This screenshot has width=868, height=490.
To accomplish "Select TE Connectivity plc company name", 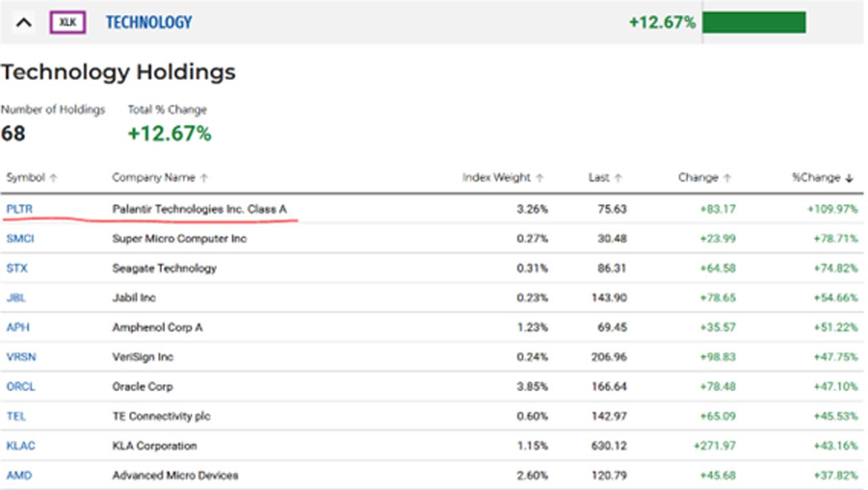I will click(x=161, y=416).
